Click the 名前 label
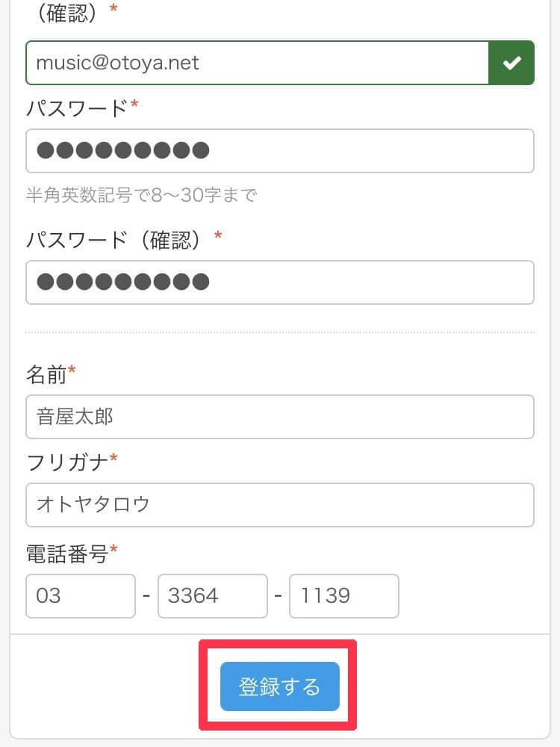 coord(46,374)
